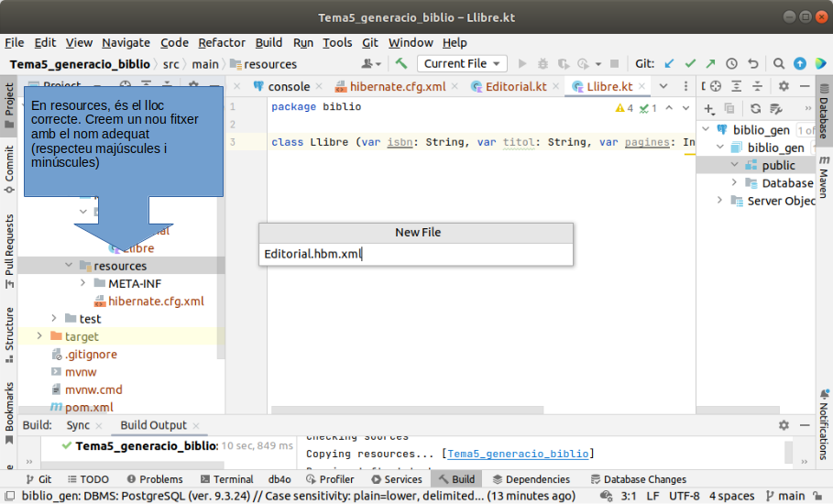Viewport: 833px width, 504px height.
Task: Click Database panel collapse all icon
Action: pos(757,86)
